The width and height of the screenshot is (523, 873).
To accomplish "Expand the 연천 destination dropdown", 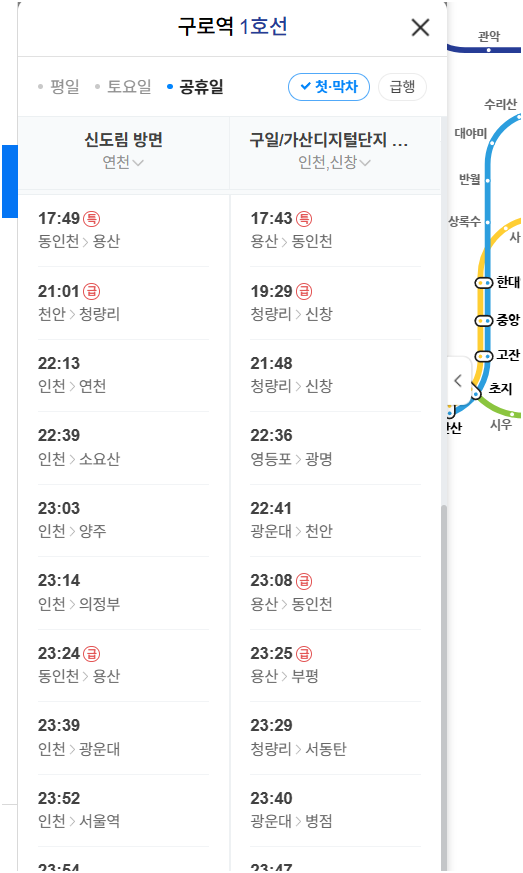I will 123,162.
